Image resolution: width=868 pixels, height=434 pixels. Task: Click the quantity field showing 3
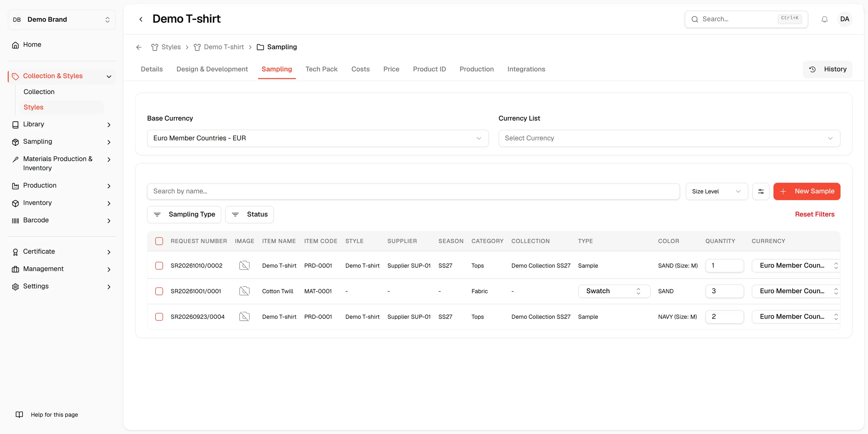[725, 291]
